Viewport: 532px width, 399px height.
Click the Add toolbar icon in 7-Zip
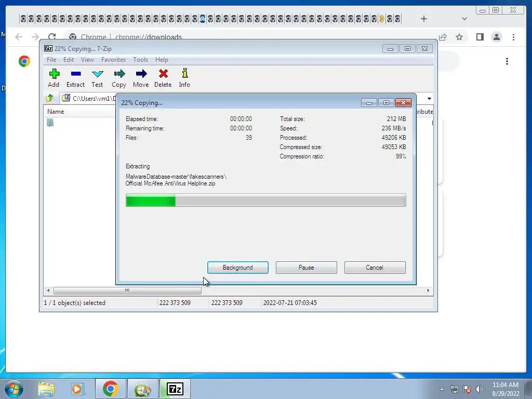pos(54,78)
